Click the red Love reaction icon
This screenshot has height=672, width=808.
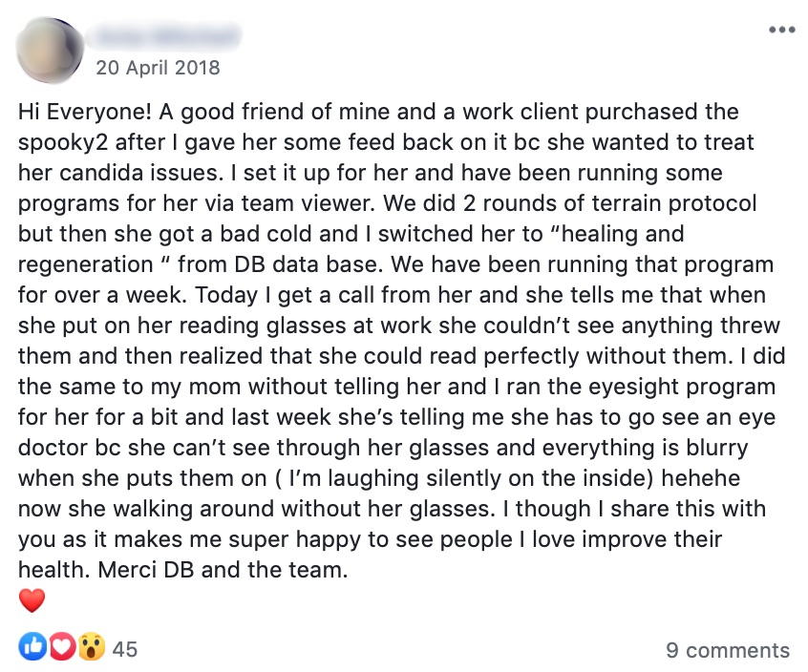point(60,649)
